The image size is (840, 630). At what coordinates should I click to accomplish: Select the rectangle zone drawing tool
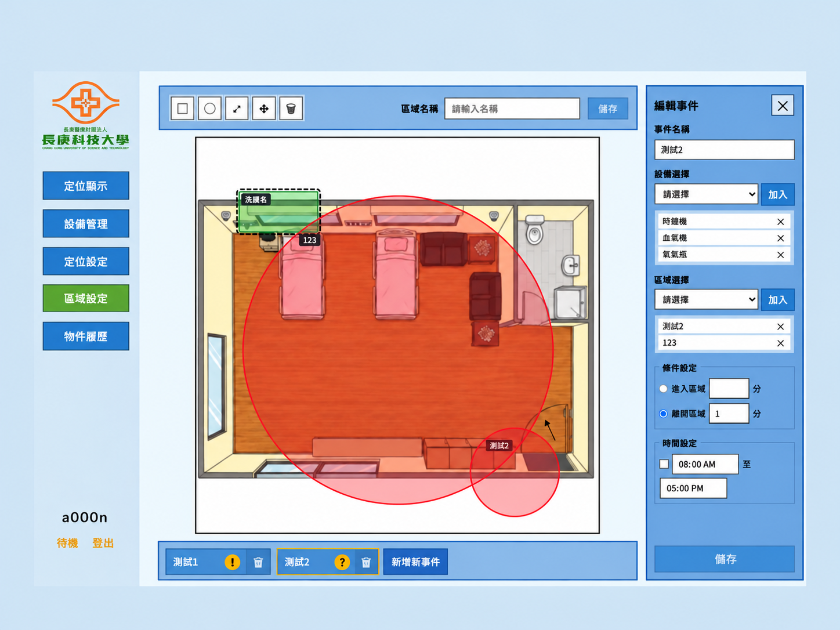182,108
